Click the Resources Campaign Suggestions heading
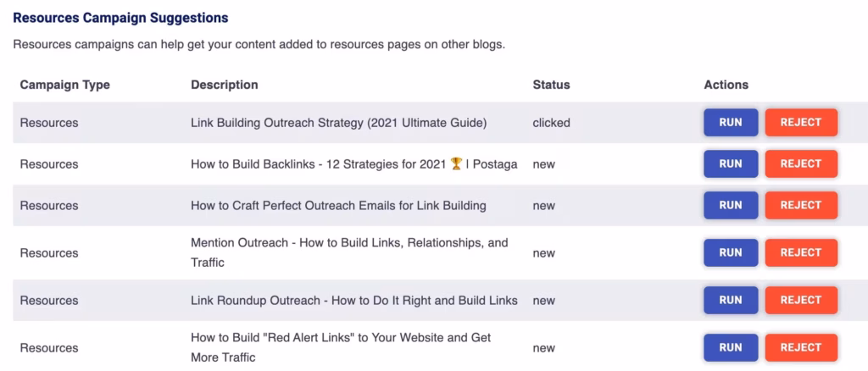 tap(120, 17)
